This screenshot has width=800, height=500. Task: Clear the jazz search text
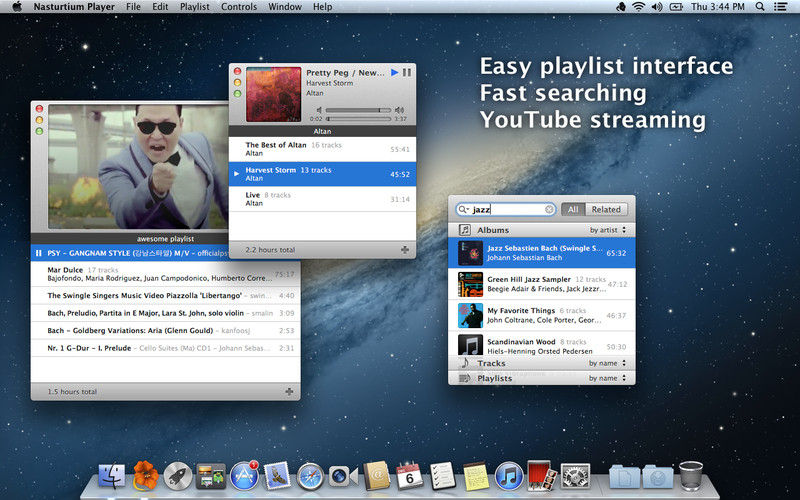(549, 209)
